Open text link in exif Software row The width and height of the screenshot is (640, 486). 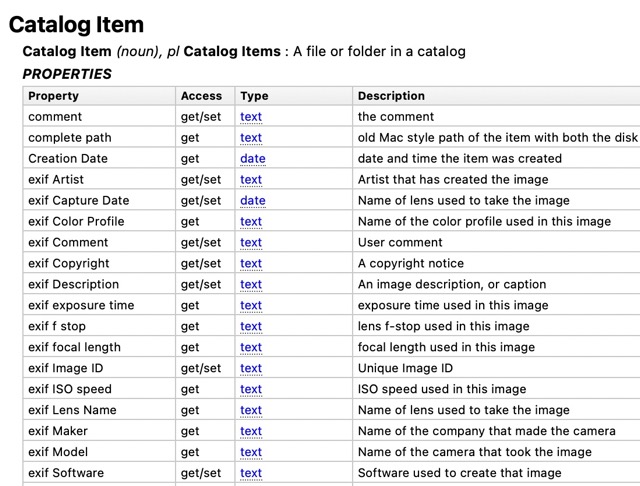251,474
